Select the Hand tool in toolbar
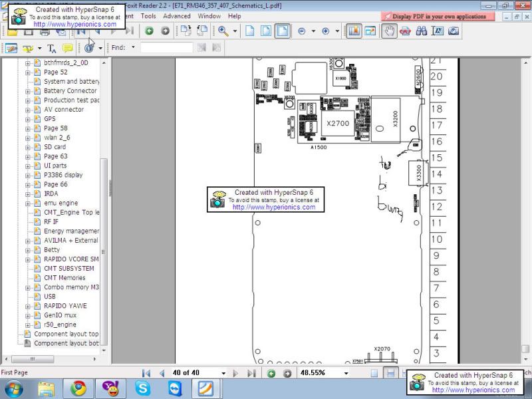 (x=389, y=31)
